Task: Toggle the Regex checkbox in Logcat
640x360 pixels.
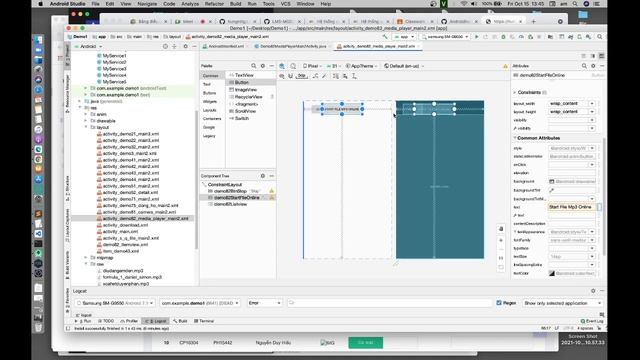Action: point(499,303)
